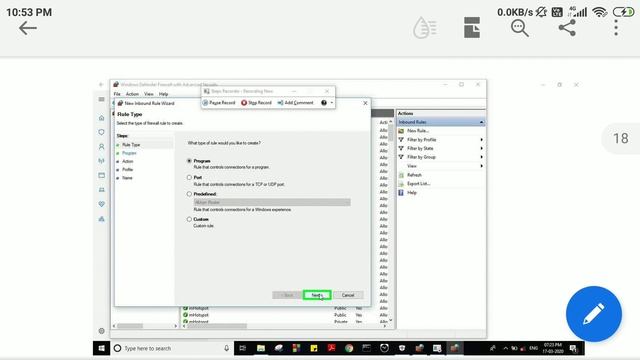
Task: Click Next in the rule wizard
Action: click(x=317, y=295)
